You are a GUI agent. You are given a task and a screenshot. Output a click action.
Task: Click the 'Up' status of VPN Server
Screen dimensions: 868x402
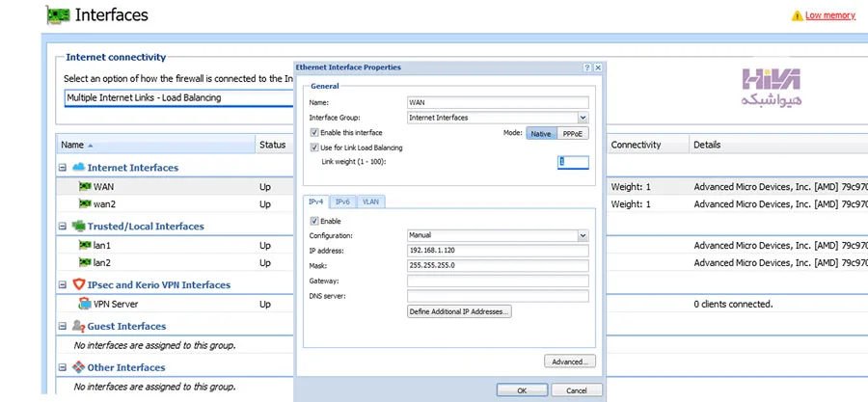click(x=265, y=304)
